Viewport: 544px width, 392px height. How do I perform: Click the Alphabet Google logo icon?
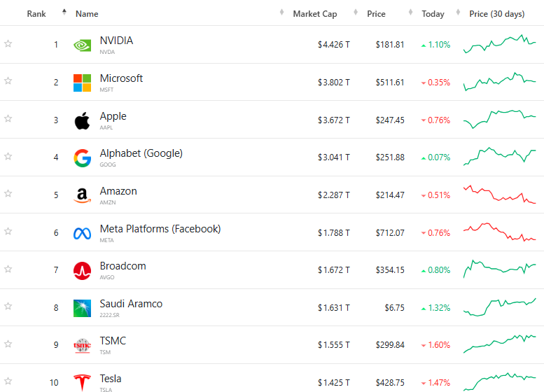(82, 158)
